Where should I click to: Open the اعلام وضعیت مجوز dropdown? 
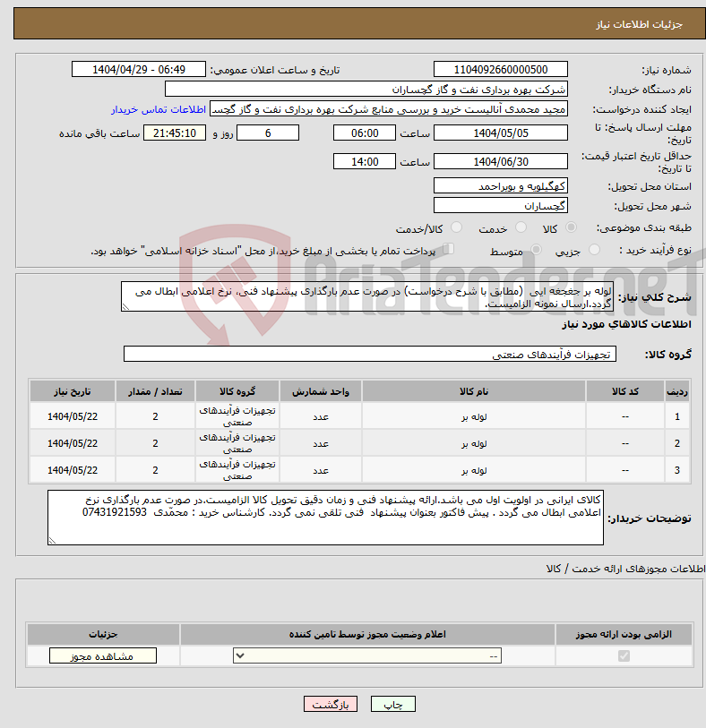pyautogui.click(x=367, y=655)
